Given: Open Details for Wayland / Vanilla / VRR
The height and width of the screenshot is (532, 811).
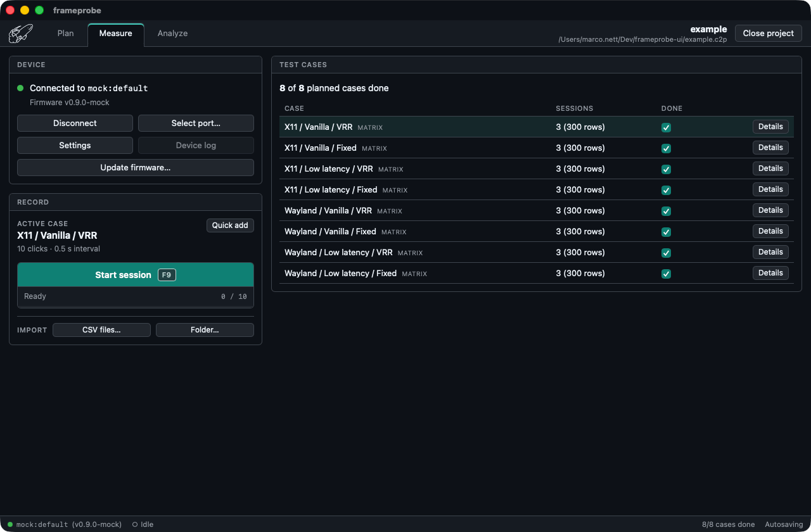Looking at the screenshot, I should (x=770, y=210).
